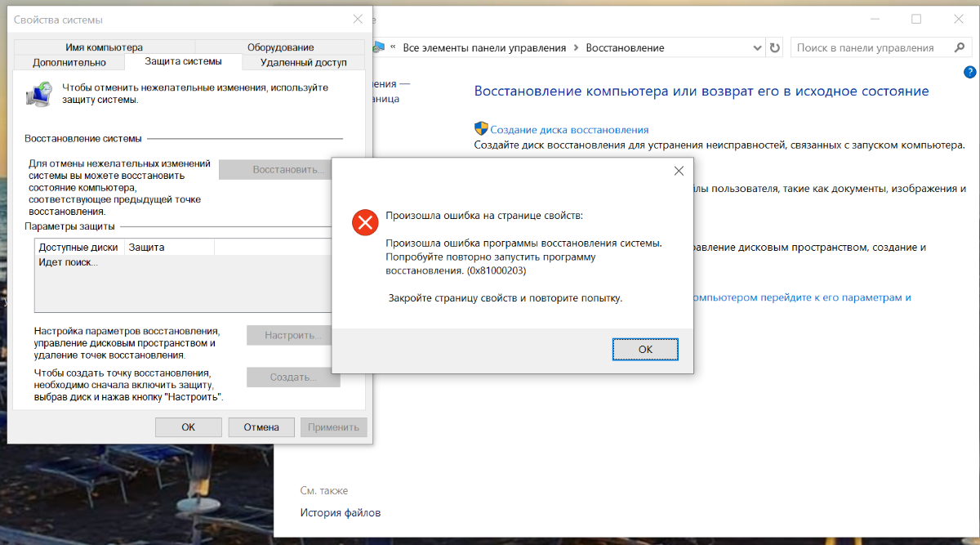Expand breadcrumb arrow after Все элементы панели управления
This screenshot has width=980, height=545.
pyautogui.click(x=576, y=48)
